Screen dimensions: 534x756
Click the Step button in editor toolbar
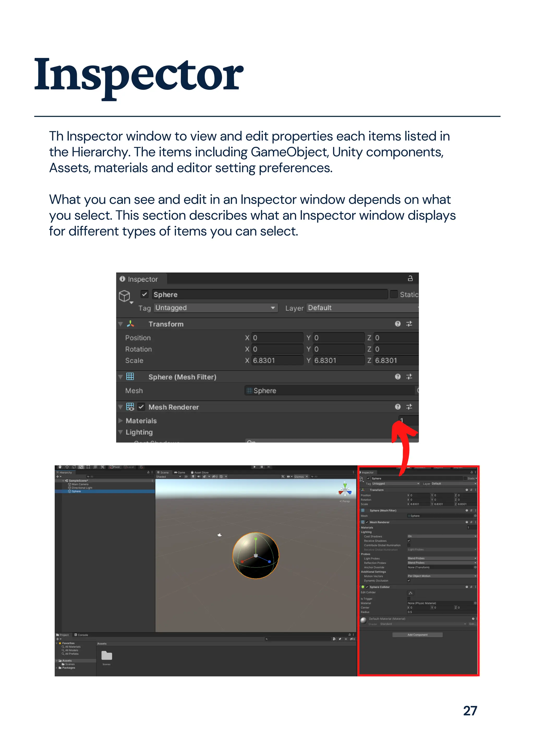(x=269, y=467)
